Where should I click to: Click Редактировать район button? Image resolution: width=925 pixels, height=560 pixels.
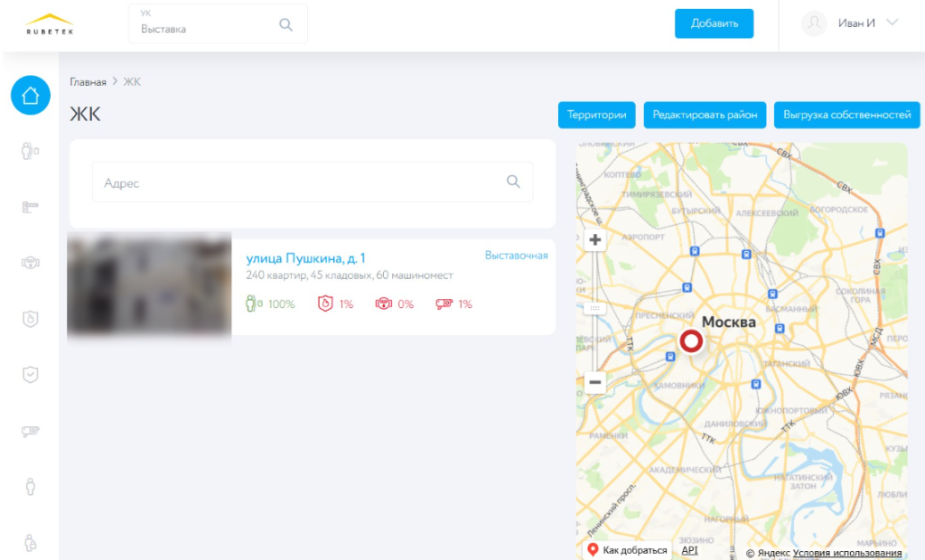tap(705, 115)
